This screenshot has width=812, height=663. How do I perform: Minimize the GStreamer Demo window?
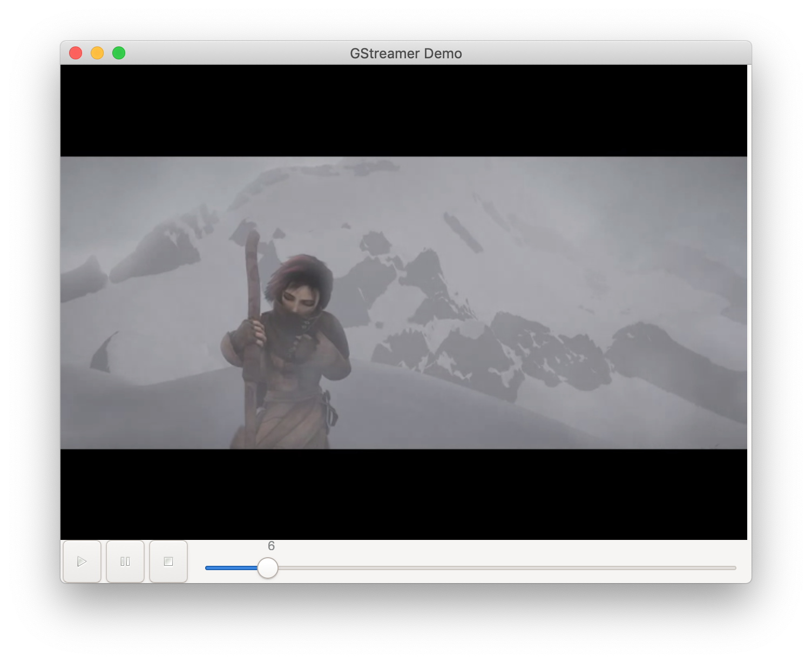97,53
